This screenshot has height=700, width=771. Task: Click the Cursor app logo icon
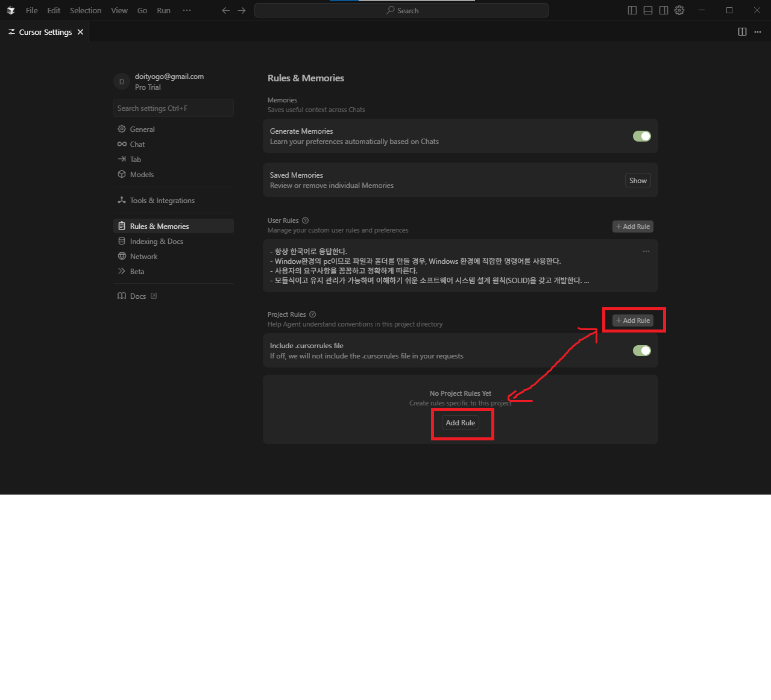coord(11,10)
